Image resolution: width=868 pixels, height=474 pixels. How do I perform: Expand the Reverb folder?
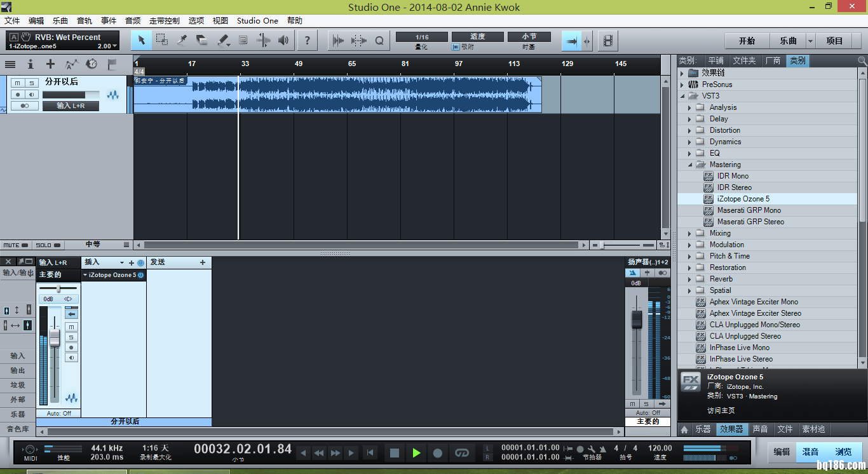coord(689,279)
